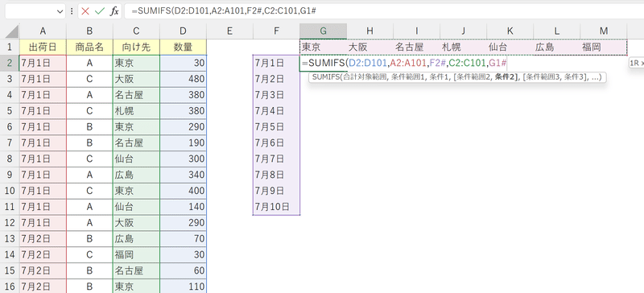The image size is (644, 293).
Task: Select row 10 header
Action: click(10, 191)
